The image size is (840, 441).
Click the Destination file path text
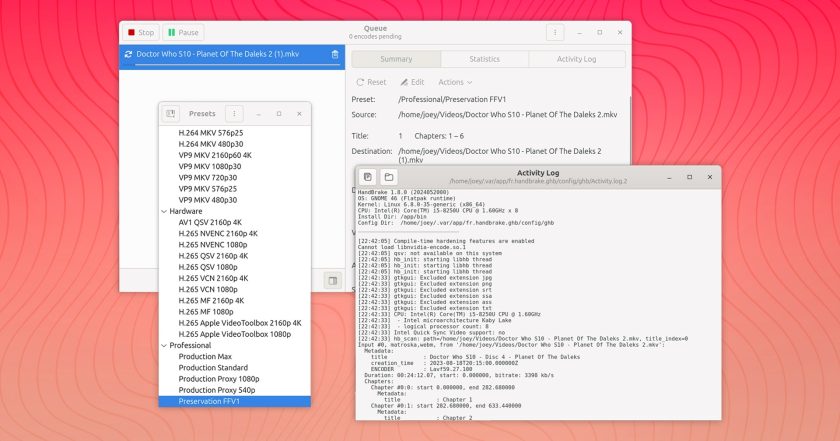pyautogui.click(x=500, y=155)
